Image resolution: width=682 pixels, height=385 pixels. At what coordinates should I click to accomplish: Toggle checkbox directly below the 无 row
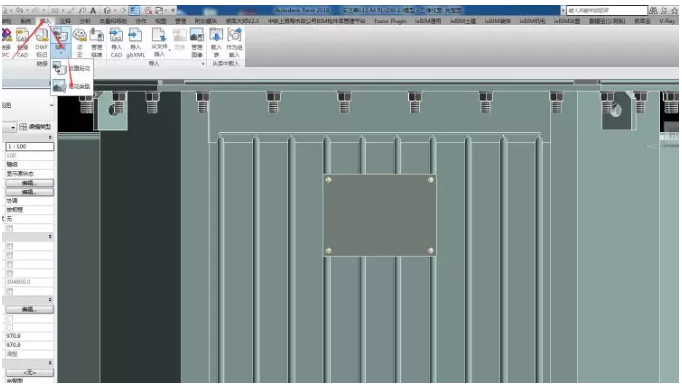pyautogui.click(x=10, y=228)
